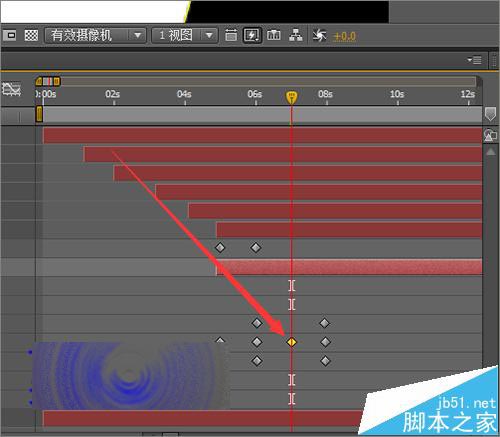Click the time navigator start handle
The image size is (500, 437).
(x=39, y=81)
